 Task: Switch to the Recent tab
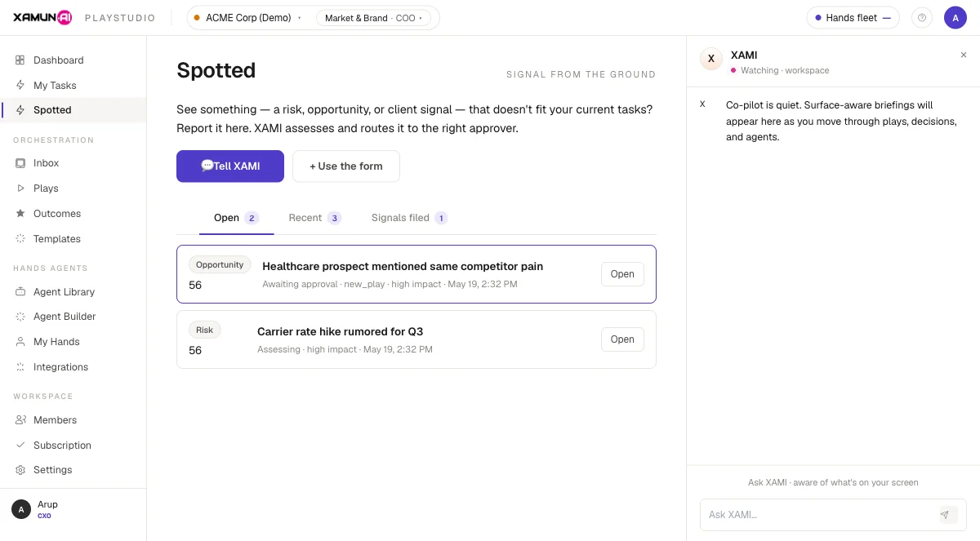point(314,218)
